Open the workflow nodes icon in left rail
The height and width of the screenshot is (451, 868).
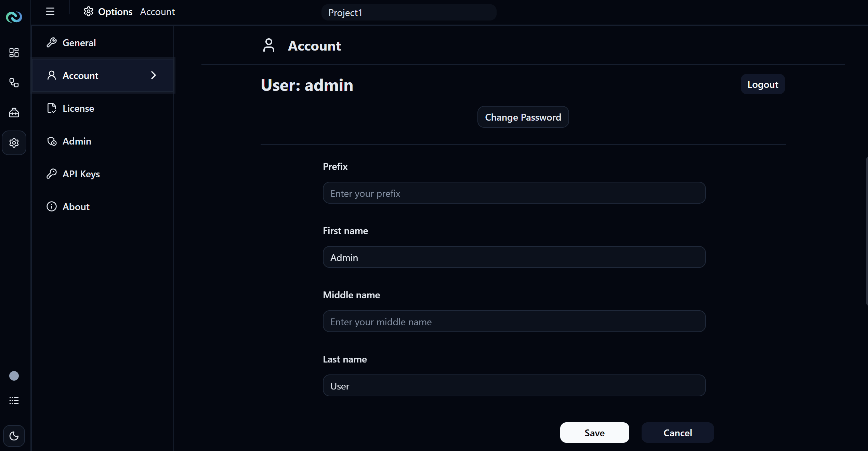(14, 83)
